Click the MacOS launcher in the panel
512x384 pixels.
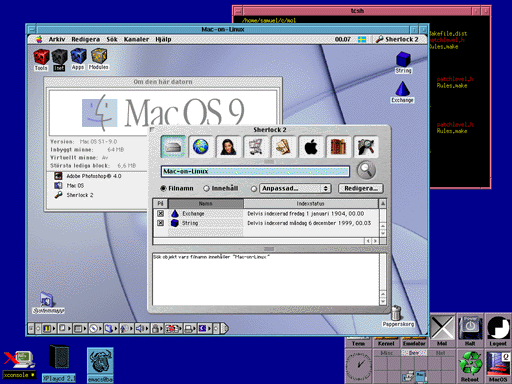[x=498, y=366]
